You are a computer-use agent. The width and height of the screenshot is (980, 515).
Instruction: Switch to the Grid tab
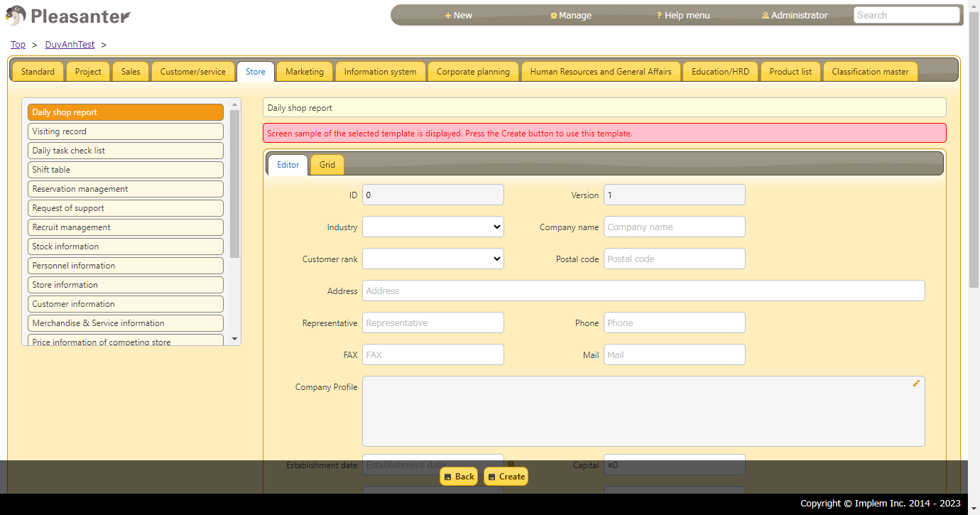[x=327, y=165]
